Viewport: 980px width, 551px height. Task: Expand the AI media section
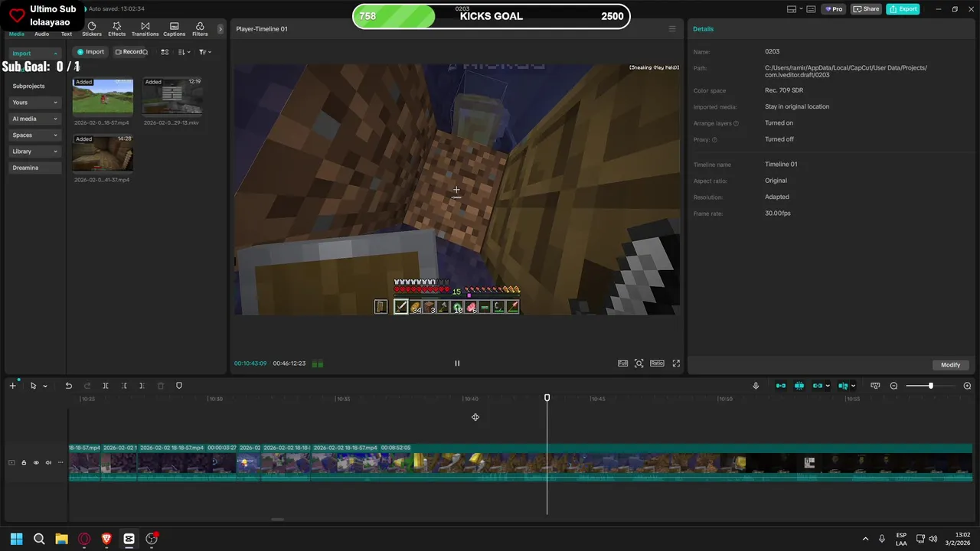point(34,119)
